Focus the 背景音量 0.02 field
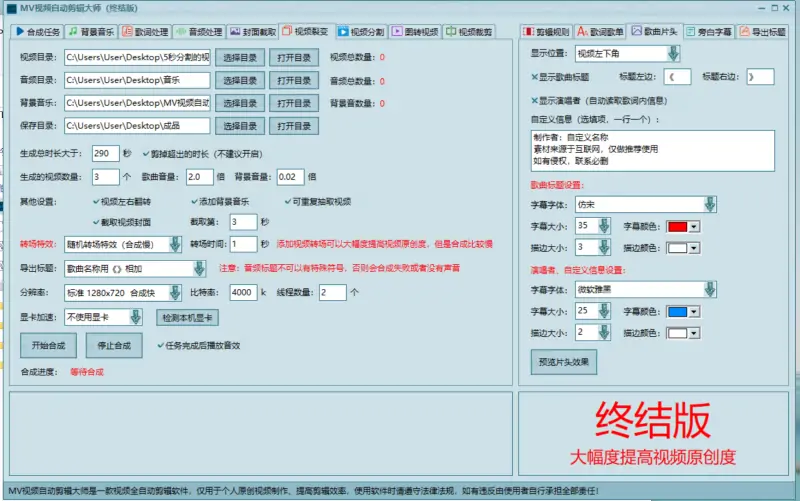This screenshot has width=800, height=501. coord(290,177)
